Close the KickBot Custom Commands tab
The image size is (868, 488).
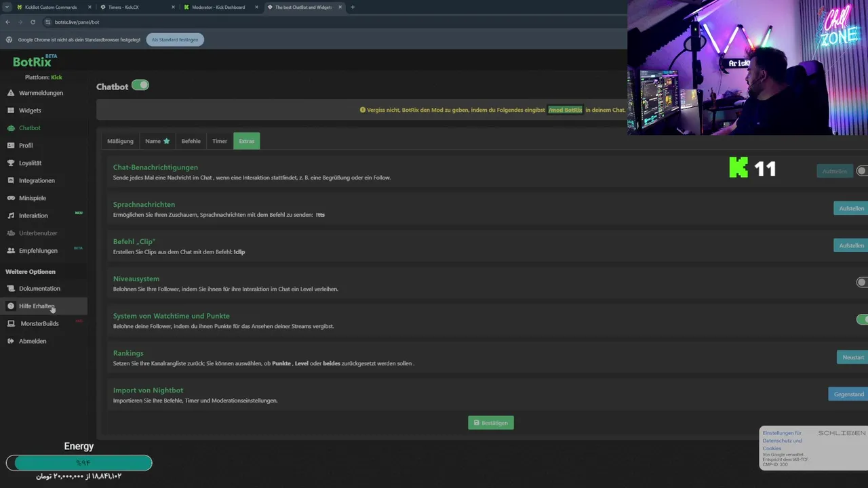pyautogui.click(x=90, y=7)
